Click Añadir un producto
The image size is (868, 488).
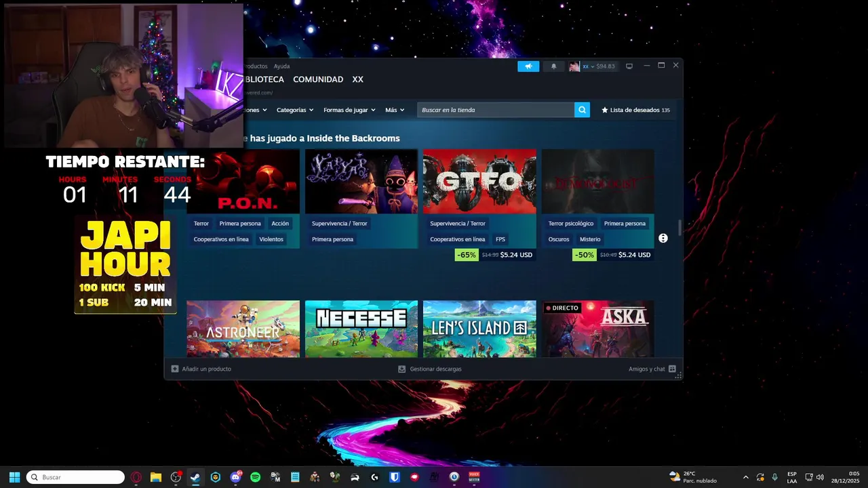(x=201, y=369)
